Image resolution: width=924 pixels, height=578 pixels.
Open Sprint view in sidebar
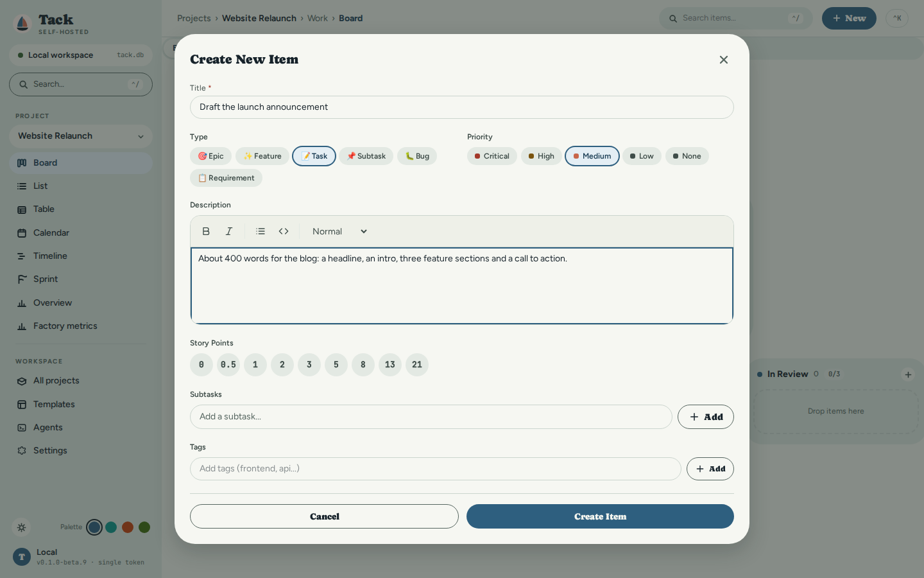(81, 279)
